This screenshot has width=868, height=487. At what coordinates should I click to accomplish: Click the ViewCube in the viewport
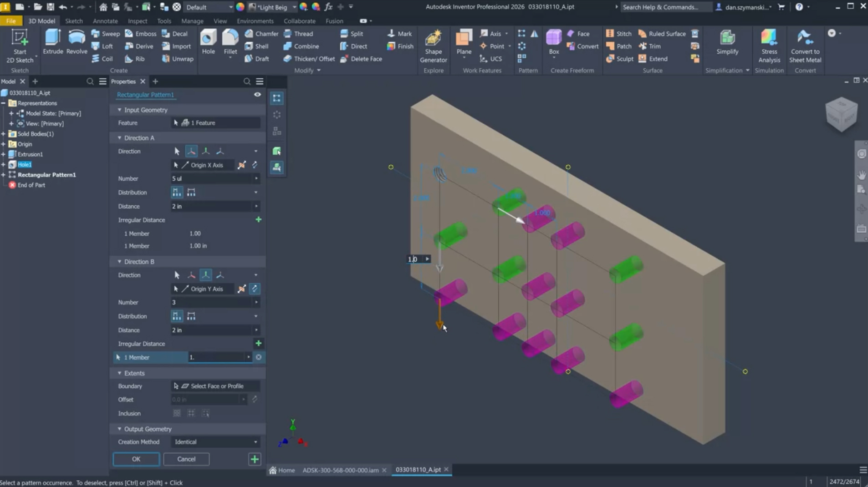pyautogui.click(x=841, y=114)
